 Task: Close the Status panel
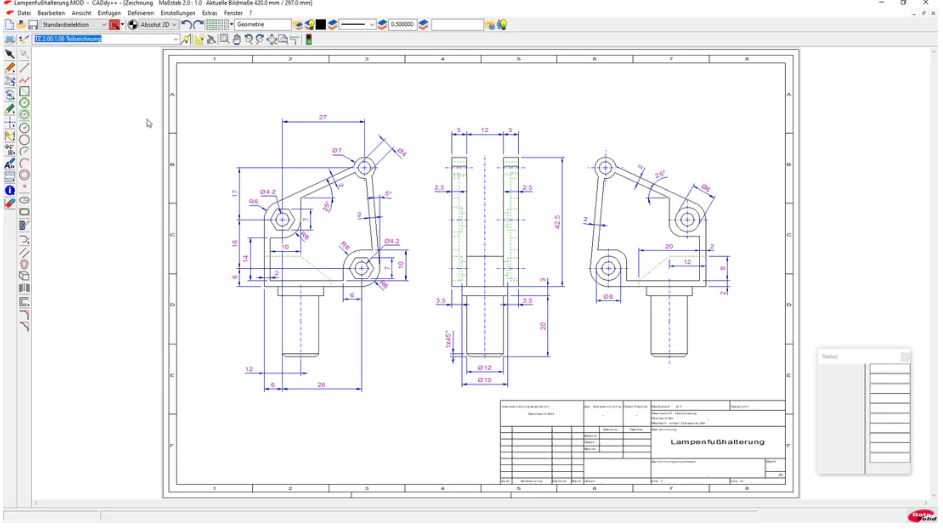tap(904, 356)
